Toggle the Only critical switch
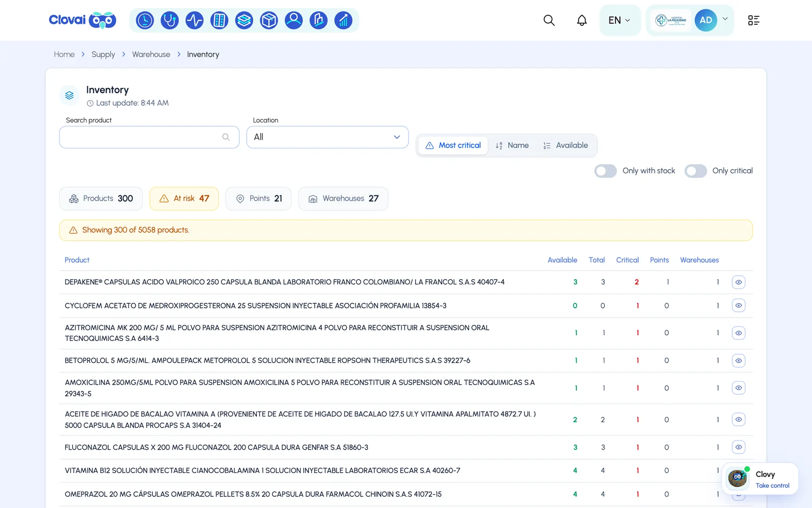The height and width of the screenshot is (508, 812). (x=695, y=171)
